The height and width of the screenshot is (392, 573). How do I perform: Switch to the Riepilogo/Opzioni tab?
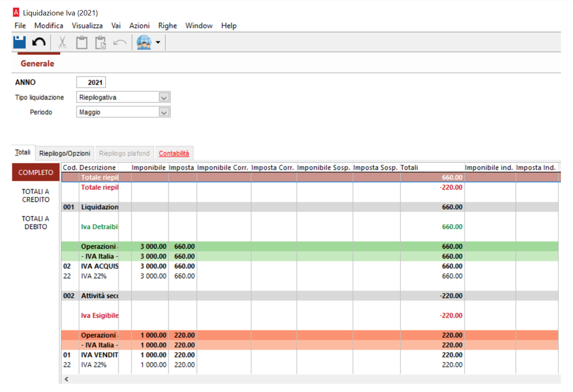click(65, 153)
